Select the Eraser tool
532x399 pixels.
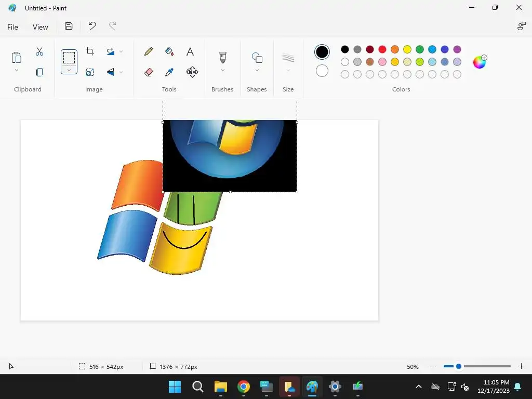pos(149,72)
